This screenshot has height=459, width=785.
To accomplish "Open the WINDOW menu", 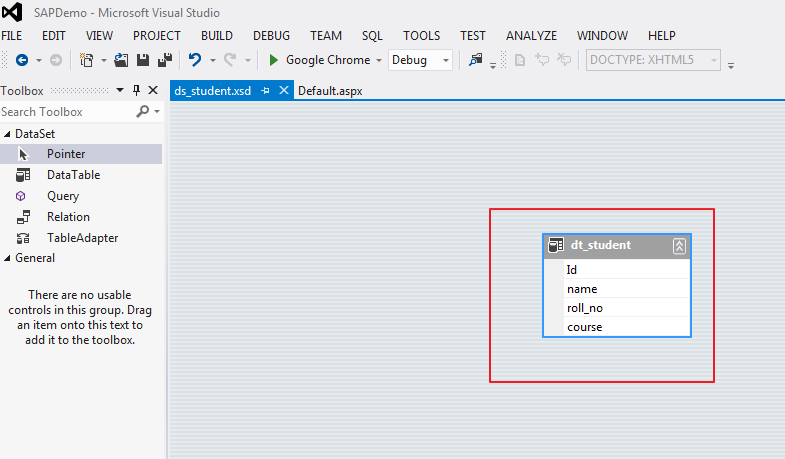I will click(x=602, y=36).
